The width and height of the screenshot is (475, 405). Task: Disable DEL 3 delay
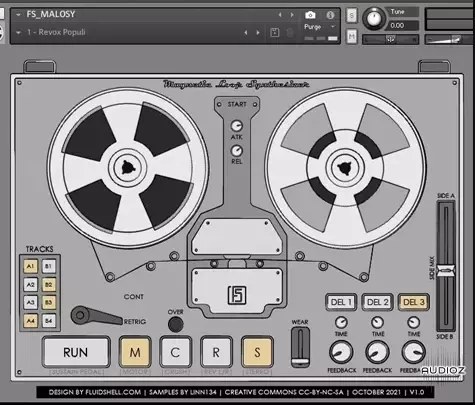coord(414,302)
